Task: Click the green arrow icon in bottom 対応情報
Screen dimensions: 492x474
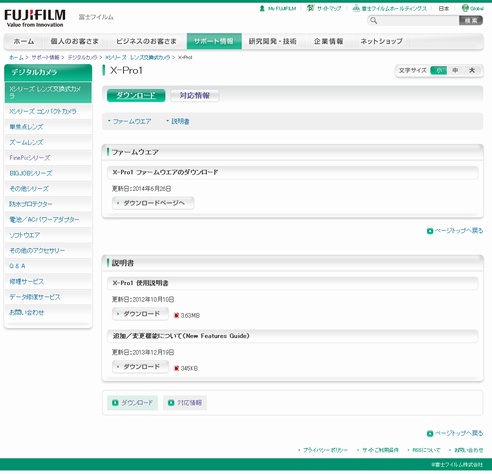Action: tap(171, 403)
